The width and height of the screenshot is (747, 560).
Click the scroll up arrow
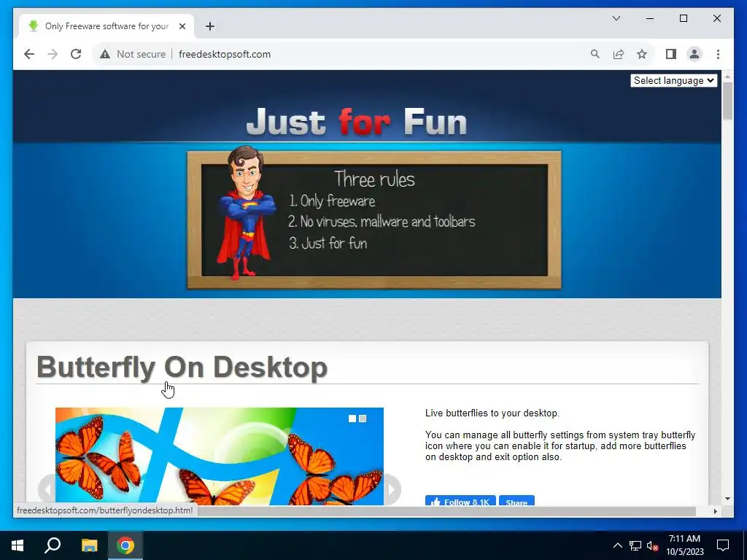[x=727, y=76]
